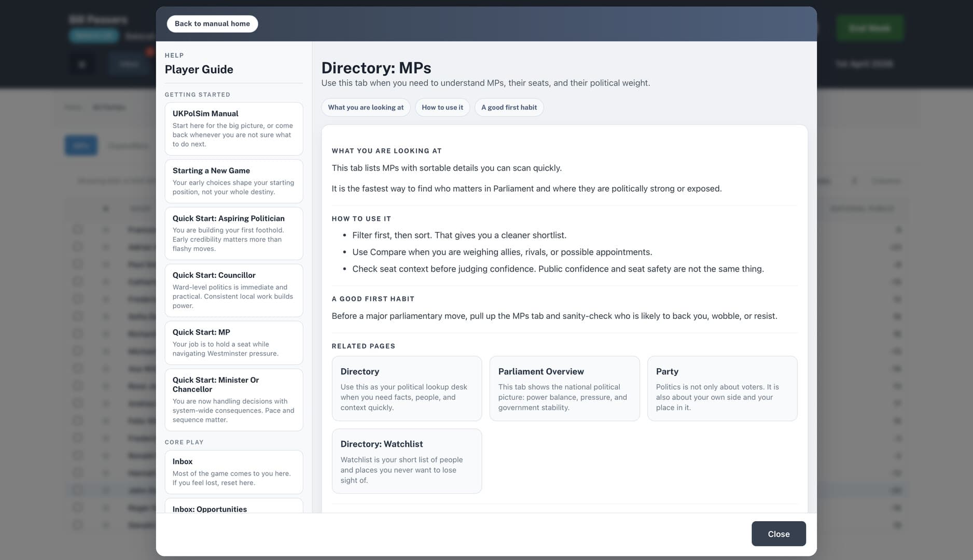
Task: Open Quick Start: Aspiring Politician page
Action: (x=233, y=233)
